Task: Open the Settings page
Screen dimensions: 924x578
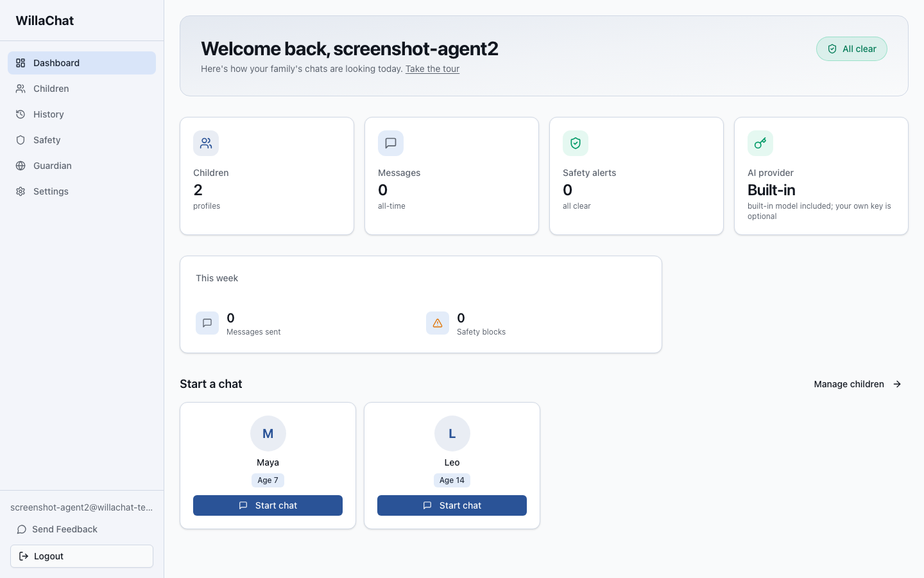Action: coord(81,191)
